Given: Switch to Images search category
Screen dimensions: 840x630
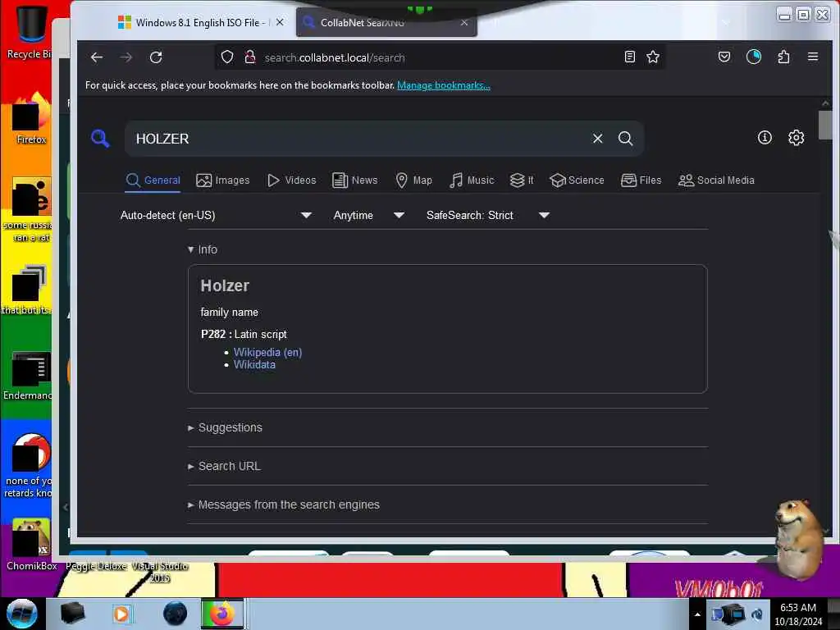Looking at the screenshot, I should [x=223, y=180].
